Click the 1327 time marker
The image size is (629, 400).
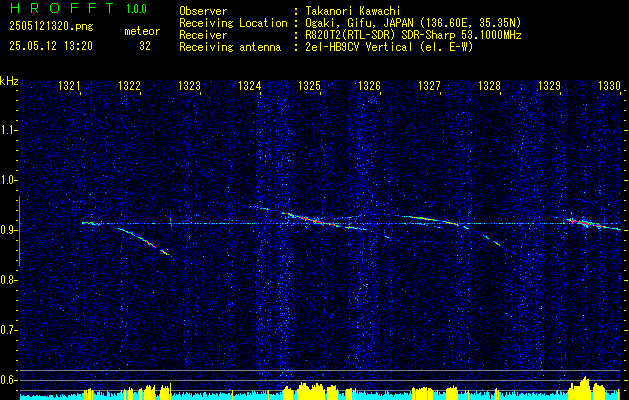(x=429, y=86)
